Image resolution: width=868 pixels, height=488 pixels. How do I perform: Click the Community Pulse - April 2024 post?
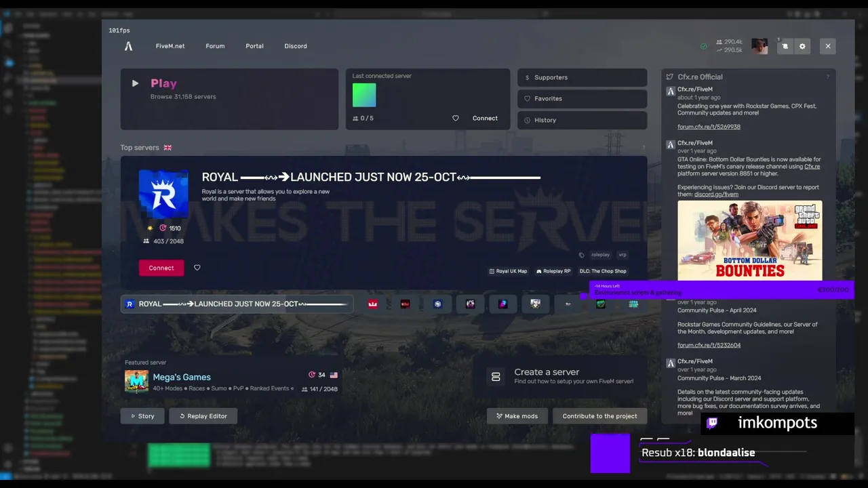tap(717, 310)
